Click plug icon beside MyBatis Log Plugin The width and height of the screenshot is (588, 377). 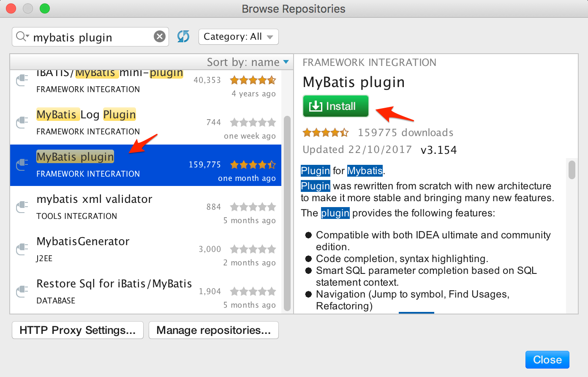pyautogui.click(x=22, y=123)
